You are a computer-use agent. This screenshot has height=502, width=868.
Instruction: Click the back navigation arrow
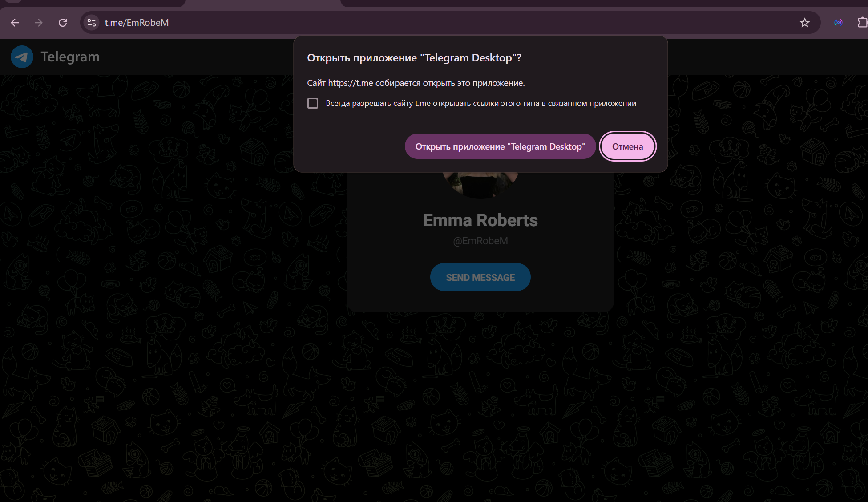pos(15,23)
